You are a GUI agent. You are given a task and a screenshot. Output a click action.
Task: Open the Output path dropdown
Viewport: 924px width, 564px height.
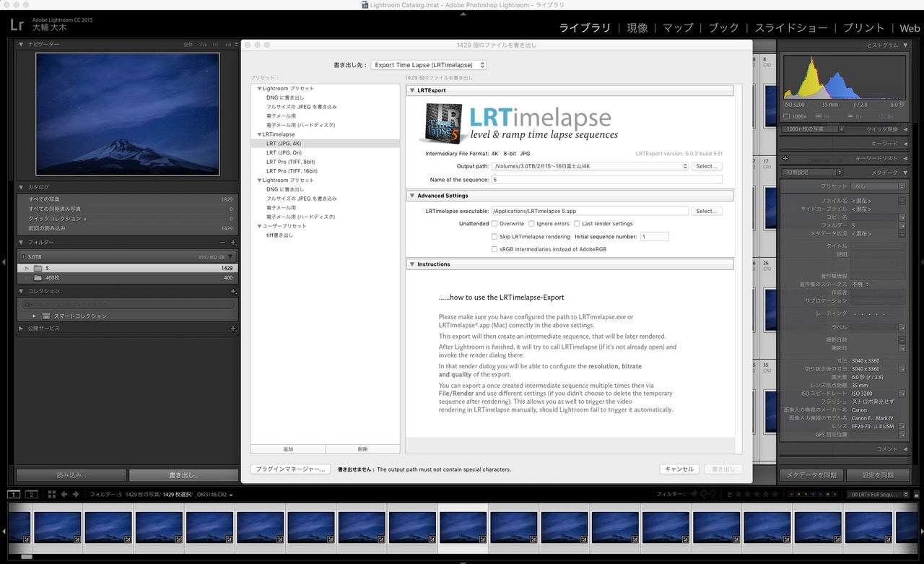point(590,166)
